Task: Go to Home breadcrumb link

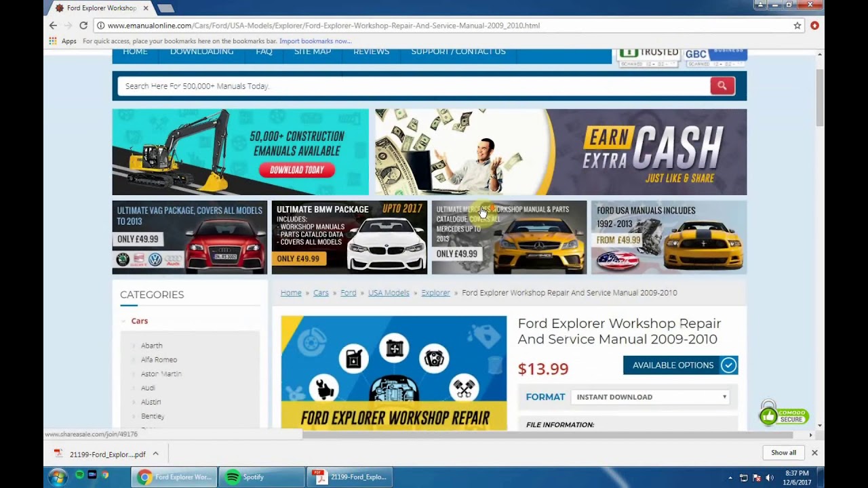Action: pyautogui.click(x=291, y=293)
